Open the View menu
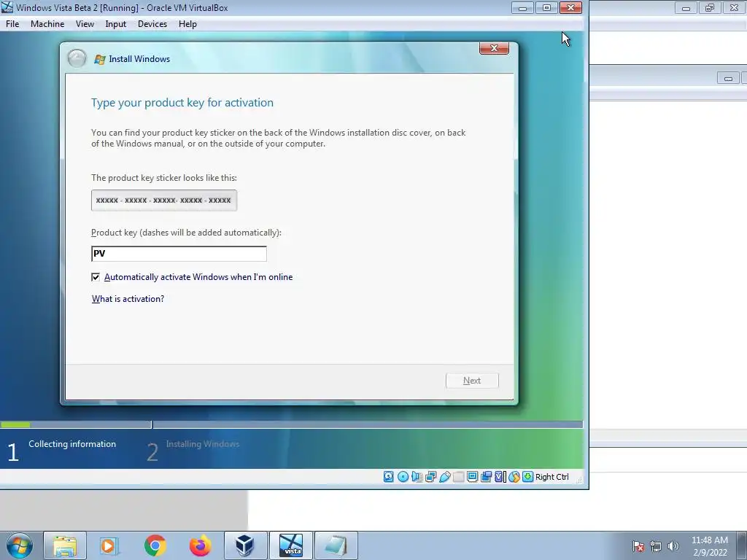Image resolution: width=747 pixels, height=560 pixels. 85,24
